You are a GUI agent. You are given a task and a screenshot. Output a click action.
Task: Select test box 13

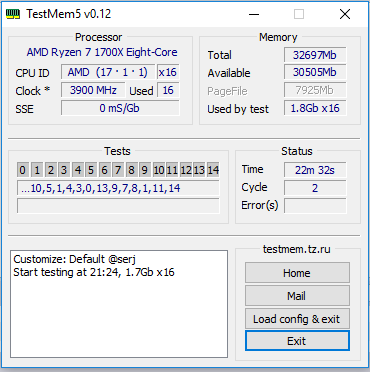(x=199, y=170)
